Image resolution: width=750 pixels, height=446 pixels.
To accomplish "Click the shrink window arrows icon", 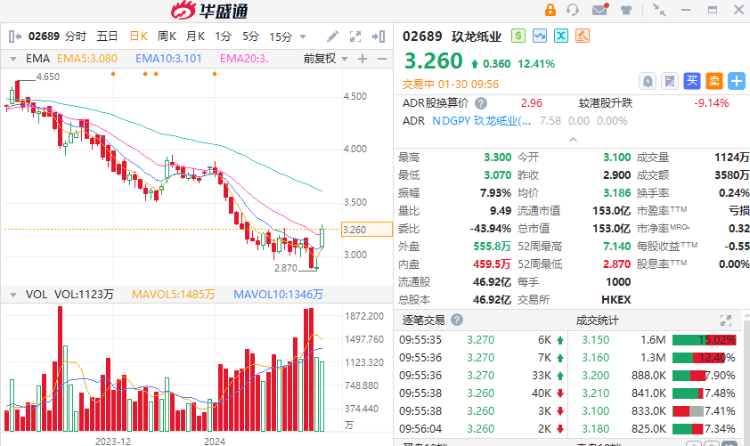I will pos(659,10).
